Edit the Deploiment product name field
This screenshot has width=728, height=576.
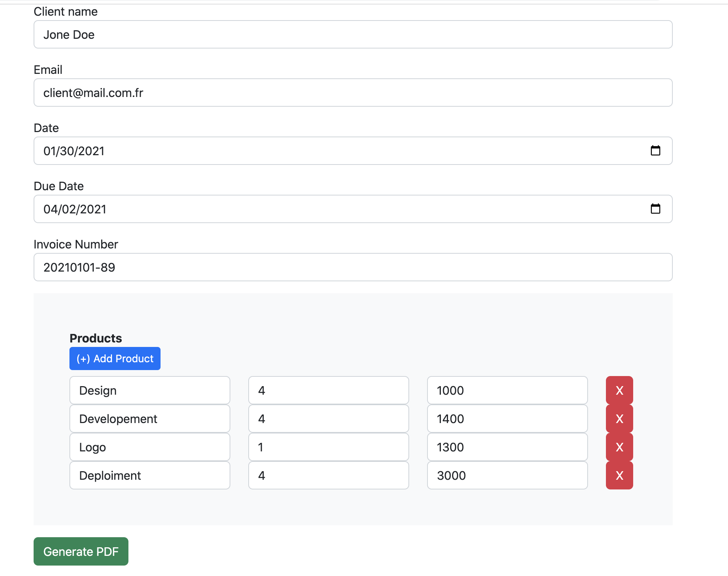(150, 475)
